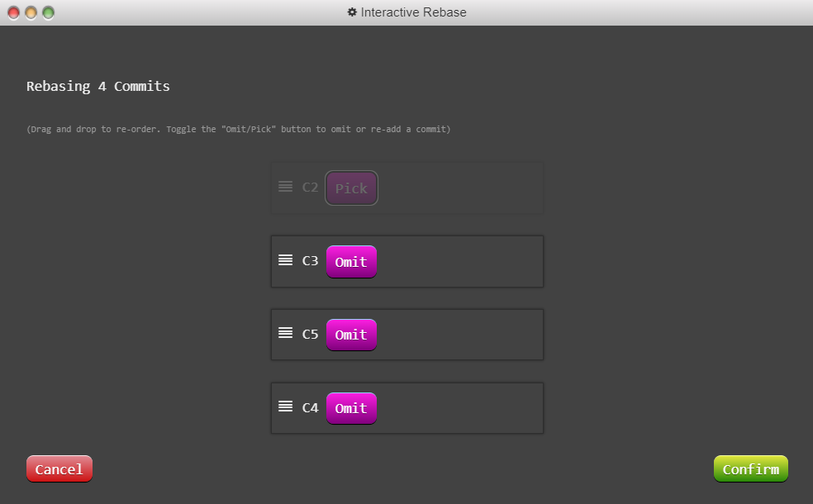Close the window with the red button
The height and width of the screenshot is (504, 813).
coord(13,12)
